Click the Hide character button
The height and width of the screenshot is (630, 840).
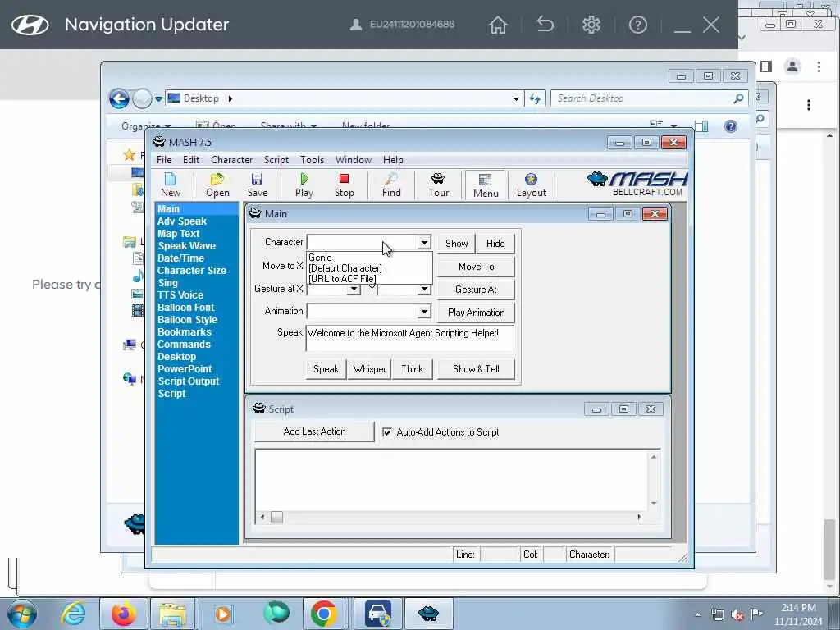pyautogui.click(x=495, y=243)
